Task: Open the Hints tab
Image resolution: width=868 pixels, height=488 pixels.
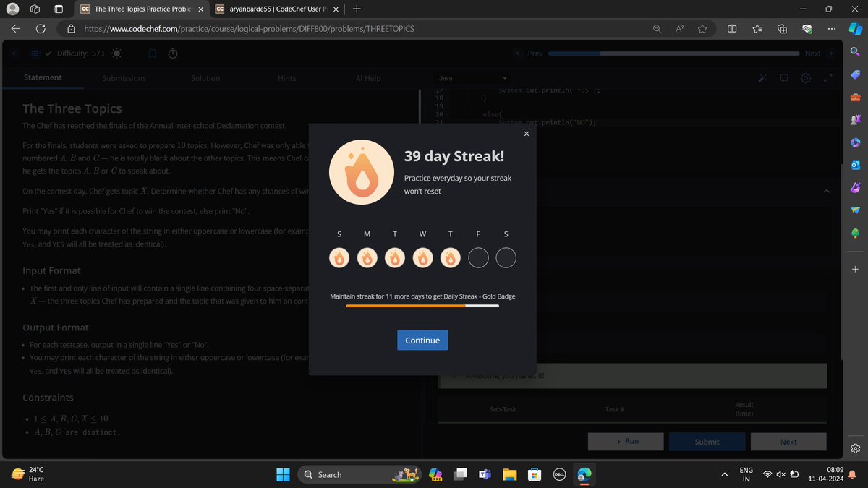Action: coord(287,78)
